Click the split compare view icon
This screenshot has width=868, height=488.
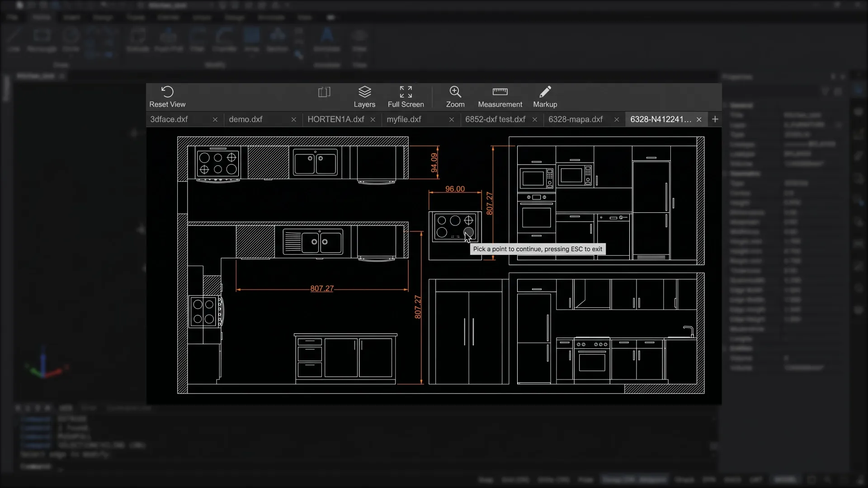[324, 93]
